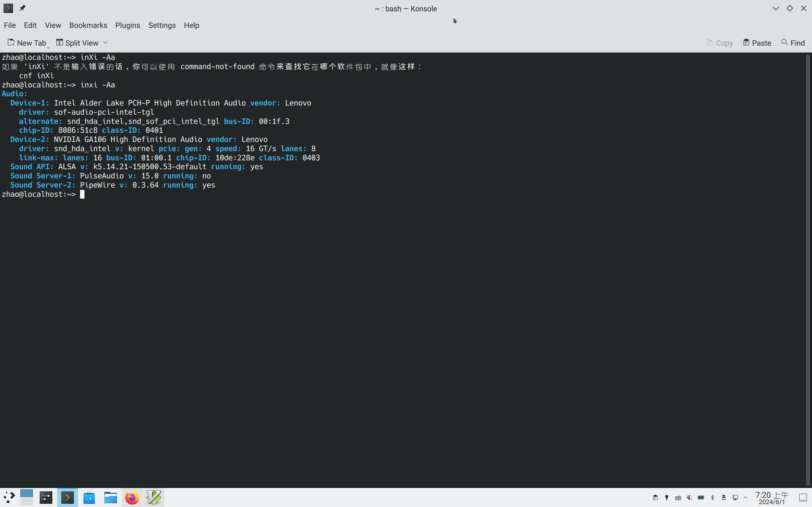Screen dimensions: 812x507
Task: Toggle show desktop button
Action: (803, 497)
